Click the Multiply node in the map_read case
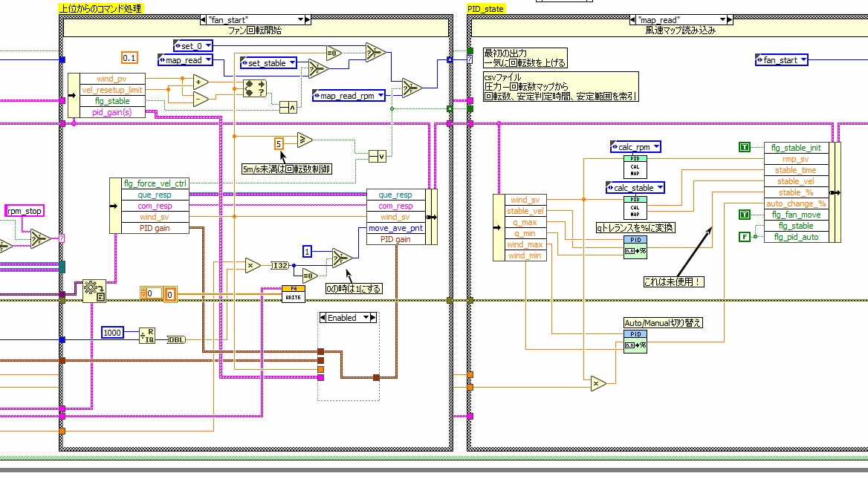This screenshot has height=479, width=868. [x=597, y=382]
